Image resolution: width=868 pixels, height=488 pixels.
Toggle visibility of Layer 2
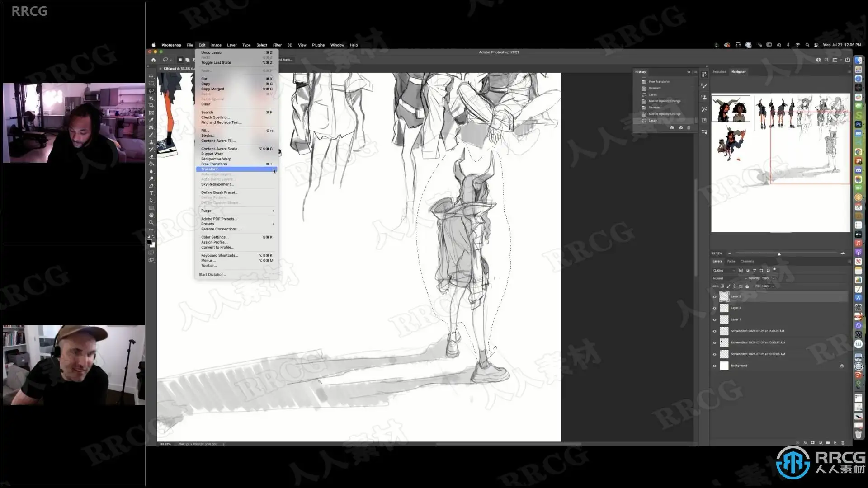point(715,308)
